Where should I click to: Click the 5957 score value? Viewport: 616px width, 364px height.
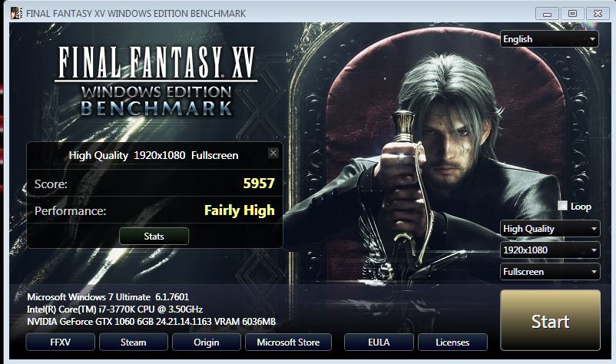(259, 184)
